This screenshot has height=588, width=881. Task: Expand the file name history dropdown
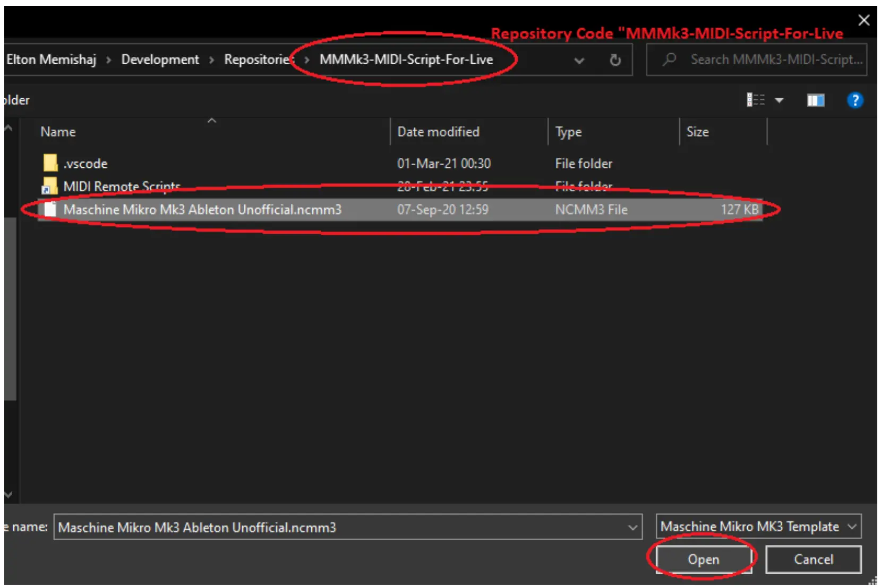(632, 527)
